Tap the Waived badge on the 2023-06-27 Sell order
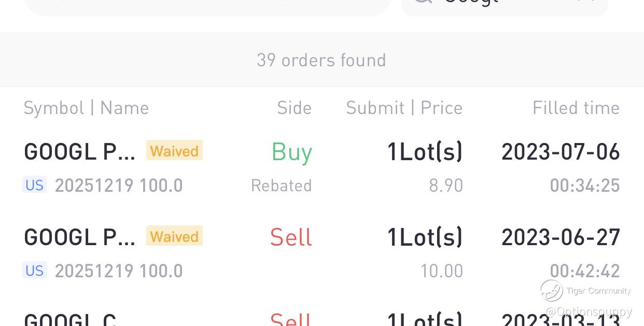The width and height of the screenshot is (644, 326). pyautogui.click(x=174, y=236)
